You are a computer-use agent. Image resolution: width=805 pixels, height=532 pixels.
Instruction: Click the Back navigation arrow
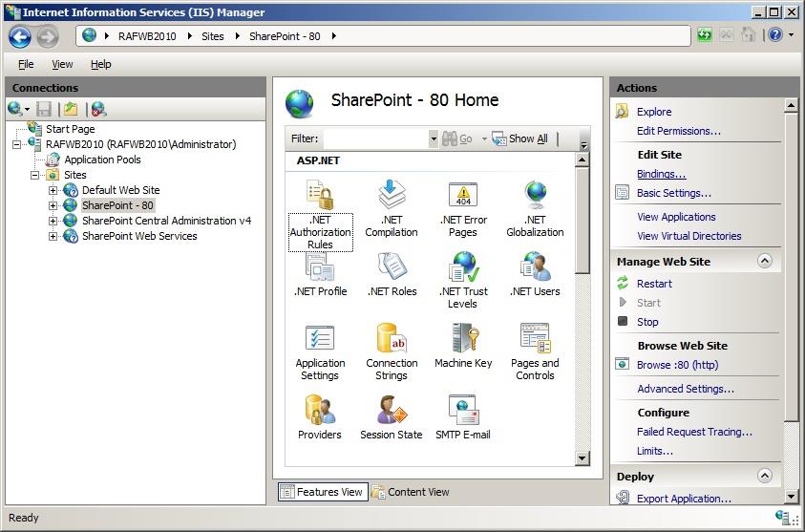point(19,36)
